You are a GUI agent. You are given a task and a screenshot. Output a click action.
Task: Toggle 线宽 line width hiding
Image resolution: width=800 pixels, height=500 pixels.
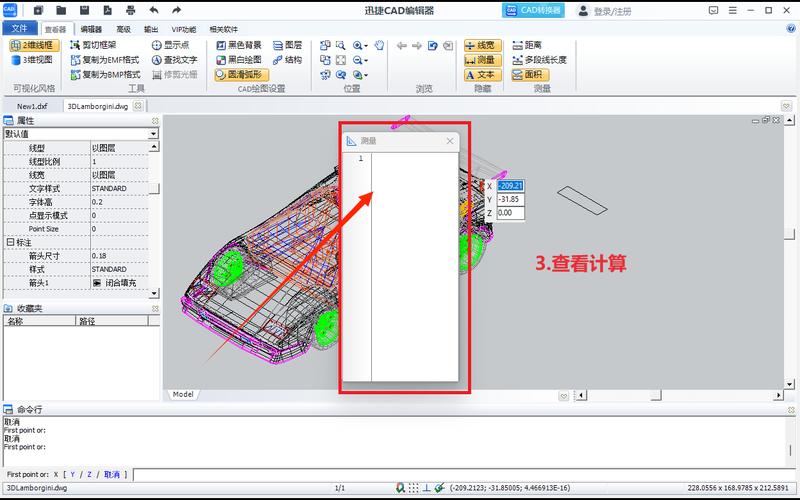point(483,45)
